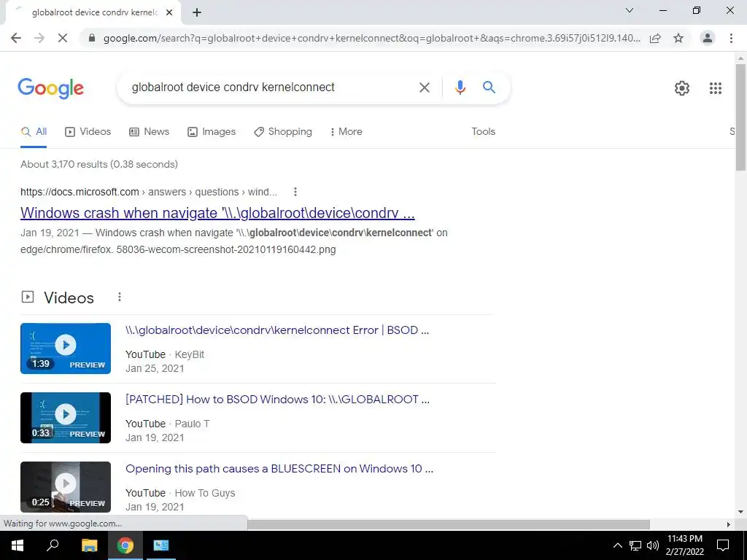The width and height of the screenshot is (747, 560).
Task: Play the How To Guys video thumbnail
Action: (66, 486)
